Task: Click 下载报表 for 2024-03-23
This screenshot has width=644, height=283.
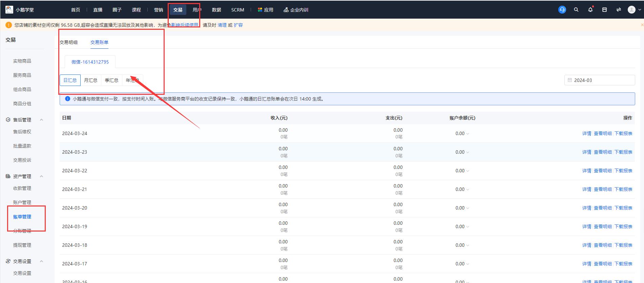Action: 623,152
